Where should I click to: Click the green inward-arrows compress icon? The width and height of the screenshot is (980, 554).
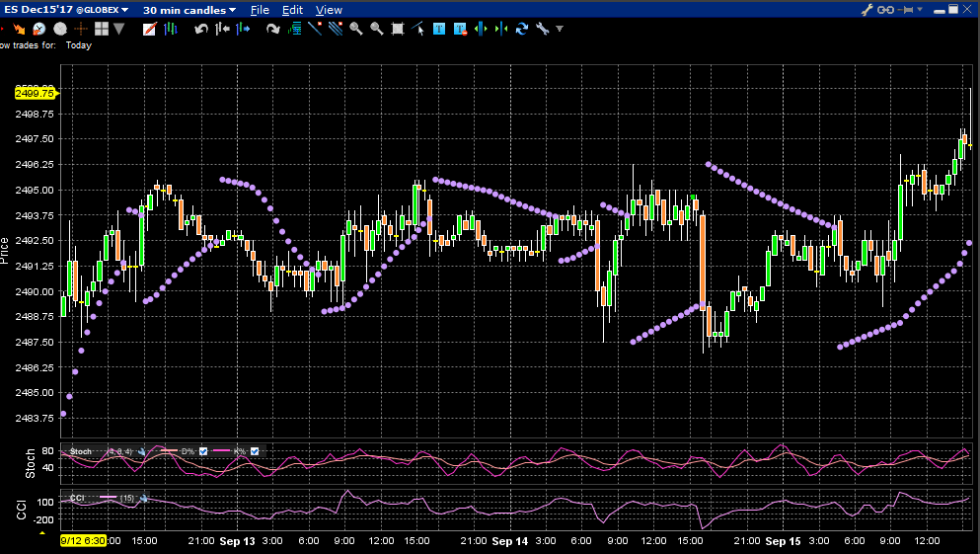pos(501,29)
